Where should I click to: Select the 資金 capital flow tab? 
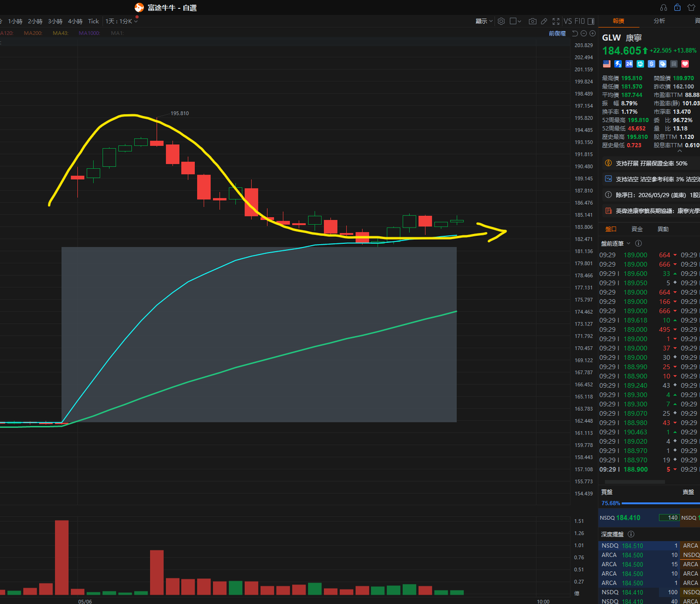[637, 229]
